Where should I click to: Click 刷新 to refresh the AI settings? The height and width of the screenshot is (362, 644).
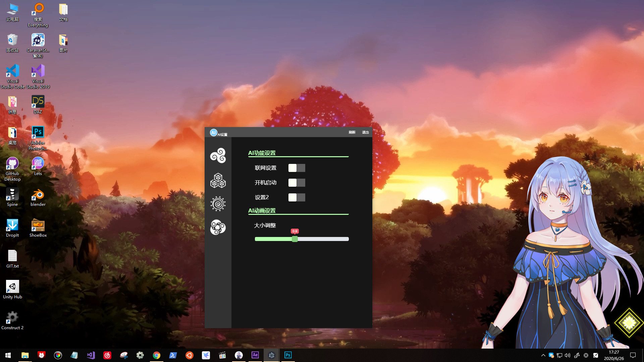352,132
